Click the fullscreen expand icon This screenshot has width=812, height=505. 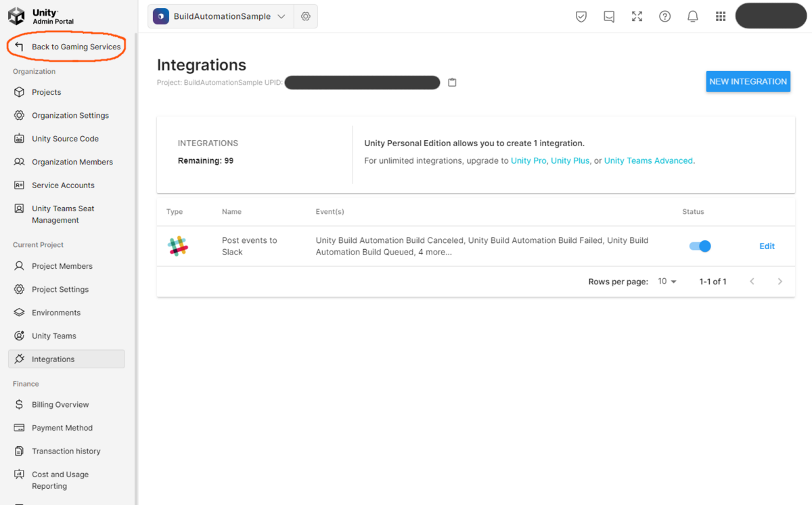point(637,16)
